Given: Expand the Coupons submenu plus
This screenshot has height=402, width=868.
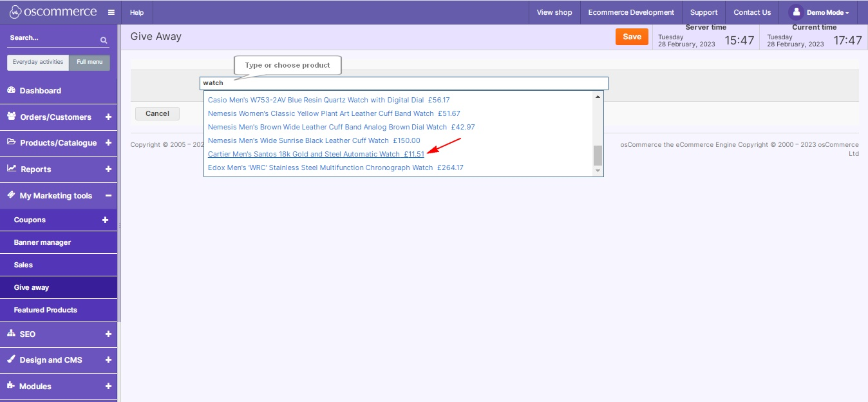Looking at the screenshot, I should click(106, 220).
